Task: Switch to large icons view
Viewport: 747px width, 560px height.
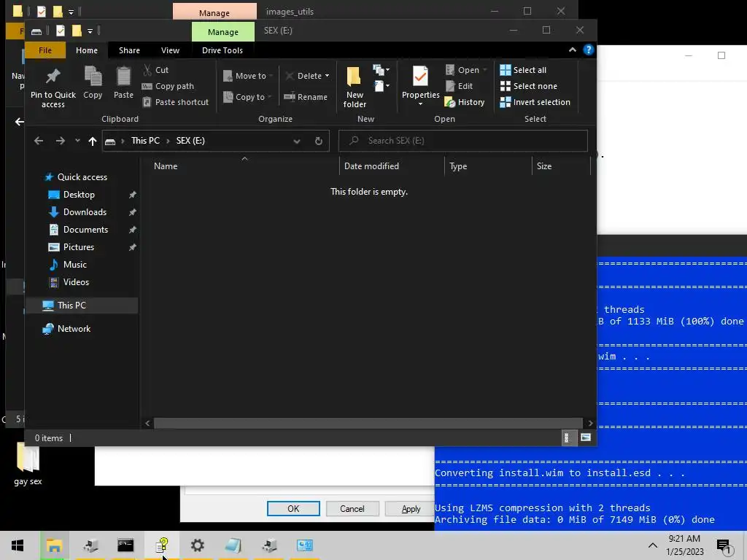Action: tap(586, 437)
